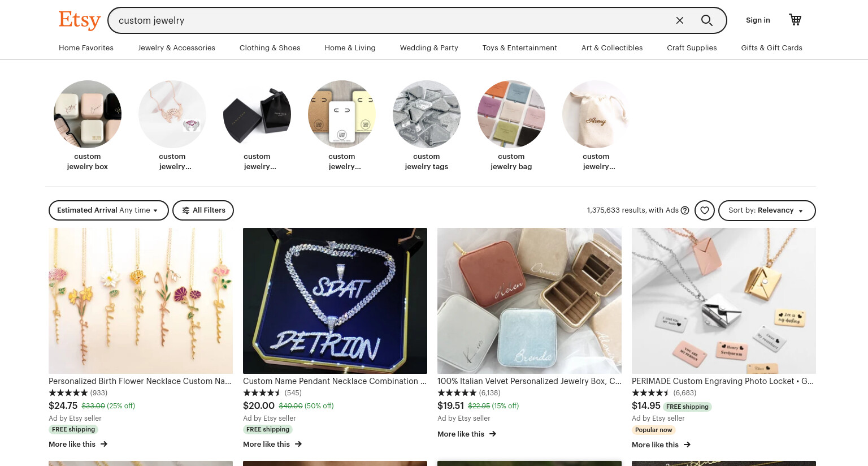Click the help icon beside results with Ads
868x466 pixels.
pos(685,210)
